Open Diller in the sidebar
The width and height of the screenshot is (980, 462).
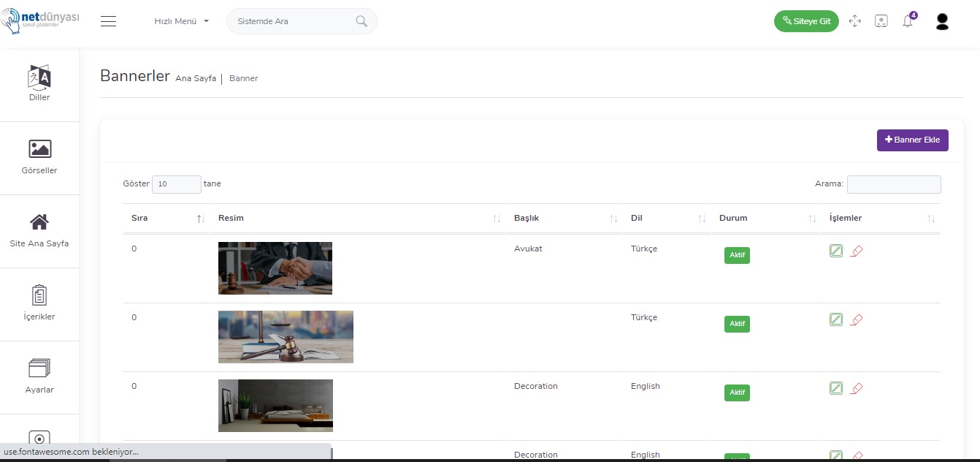coord(39,84)
